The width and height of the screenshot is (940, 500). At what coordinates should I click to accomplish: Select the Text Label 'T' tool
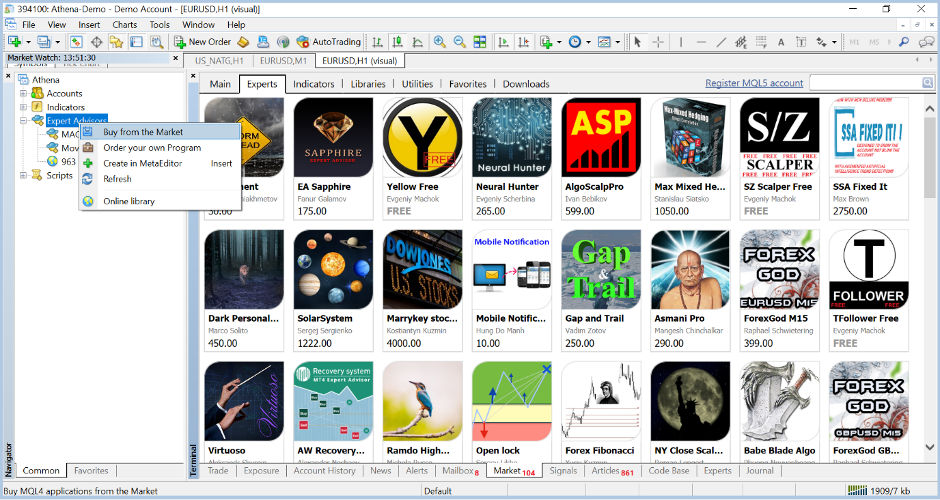(x=801, y=42)
